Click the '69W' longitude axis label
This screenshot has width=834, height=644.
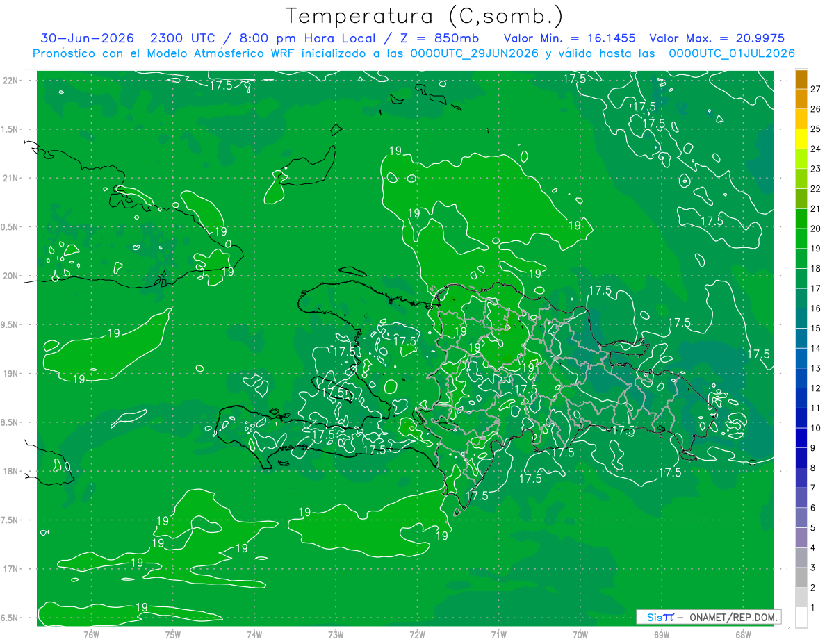tap(661, 634)
